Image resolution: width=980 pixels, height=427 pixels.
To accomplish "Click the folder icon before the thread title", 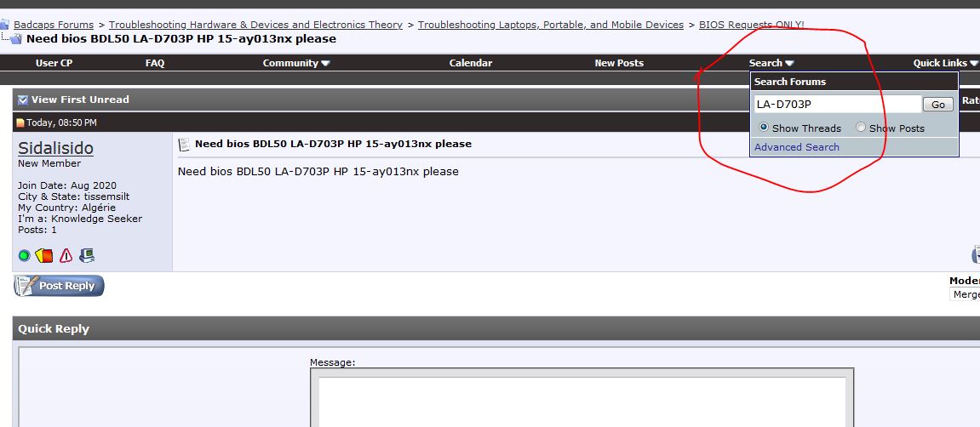I will pos(16,39).
